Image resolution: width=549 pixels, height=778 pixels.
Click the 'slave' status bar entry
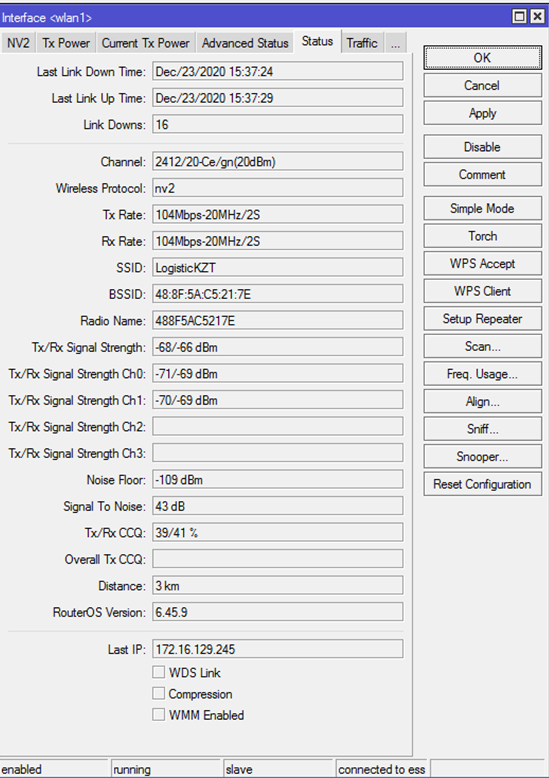278,769
